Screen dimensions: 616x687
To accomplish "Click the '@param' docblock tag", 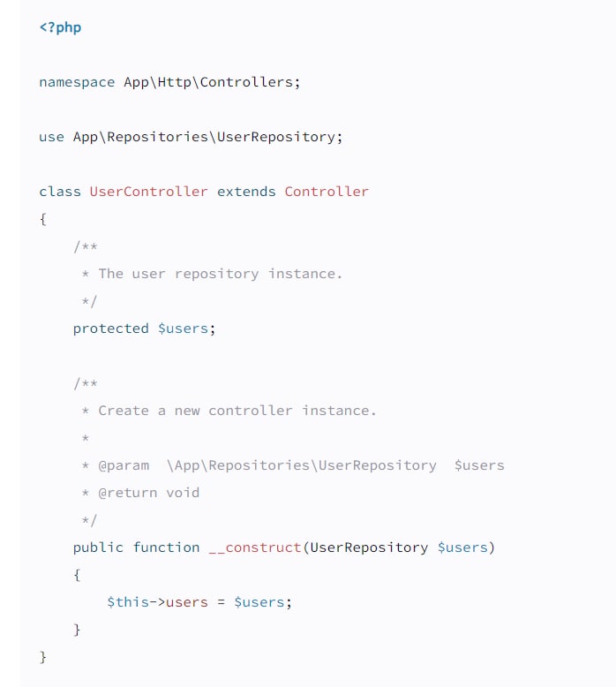I will click(x=124, y=465).
